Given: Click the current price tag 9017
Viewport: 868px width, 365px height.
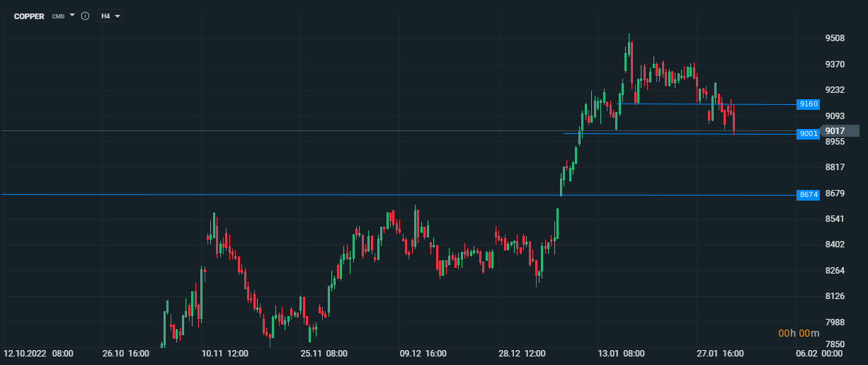Looking at the screenshot, I should (839, 130).
